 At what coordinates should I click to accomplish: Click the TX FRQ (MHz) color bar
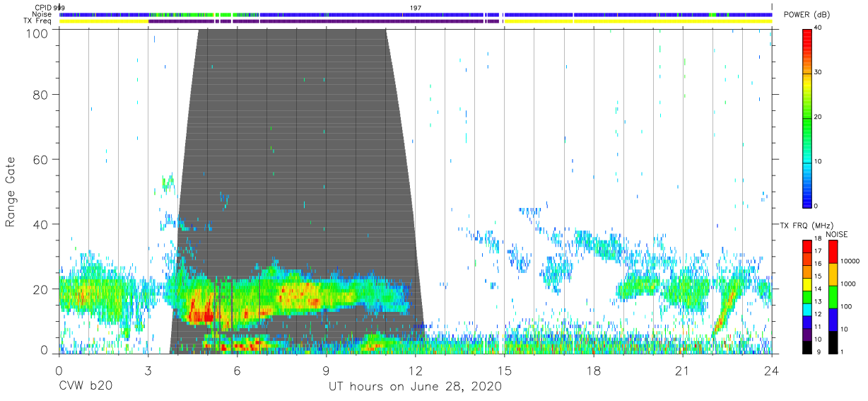click(x=808, y=296)
